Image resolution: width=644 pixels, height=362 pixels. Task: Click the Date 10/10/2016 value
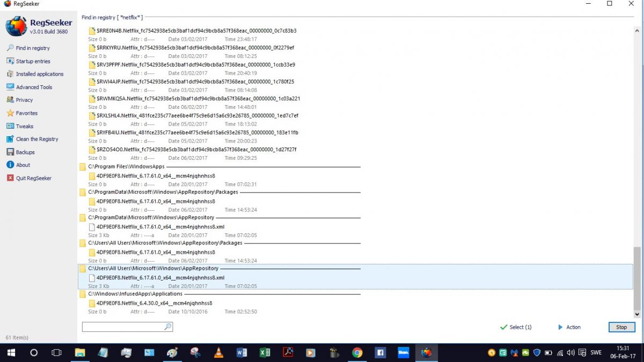pos(187,312)
